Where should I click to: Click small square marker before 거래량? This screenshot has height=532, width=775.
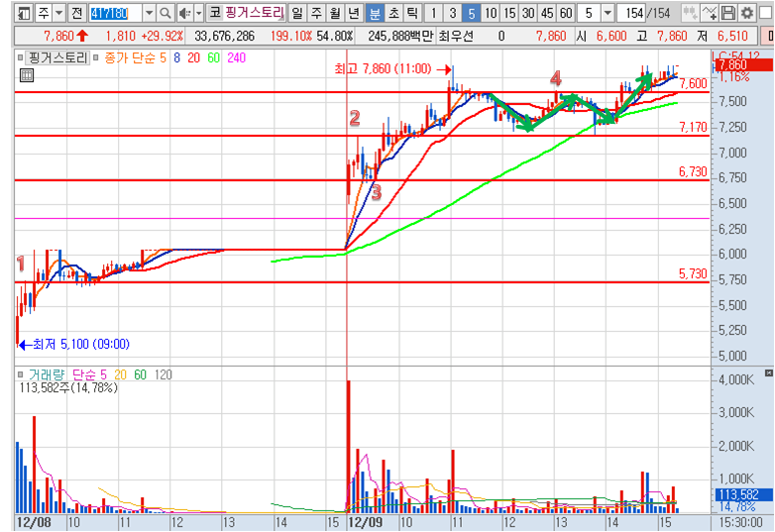coord(20,374)
